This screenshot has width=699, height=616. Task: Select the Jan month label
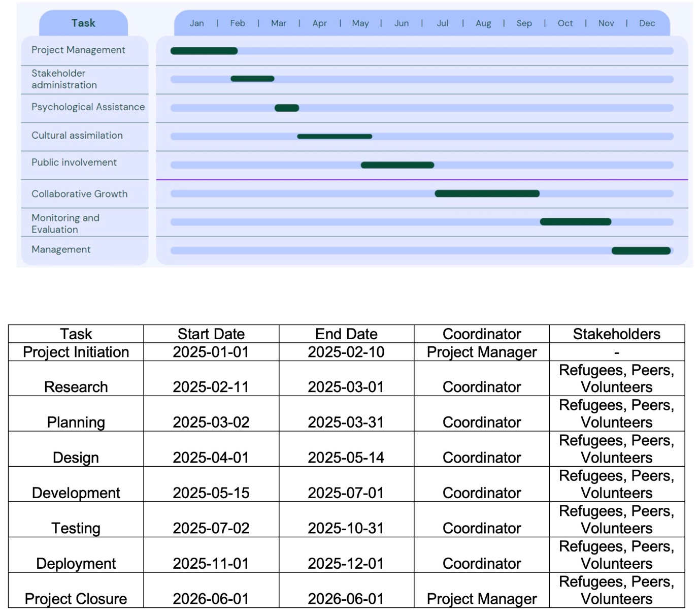pos(197,23)
